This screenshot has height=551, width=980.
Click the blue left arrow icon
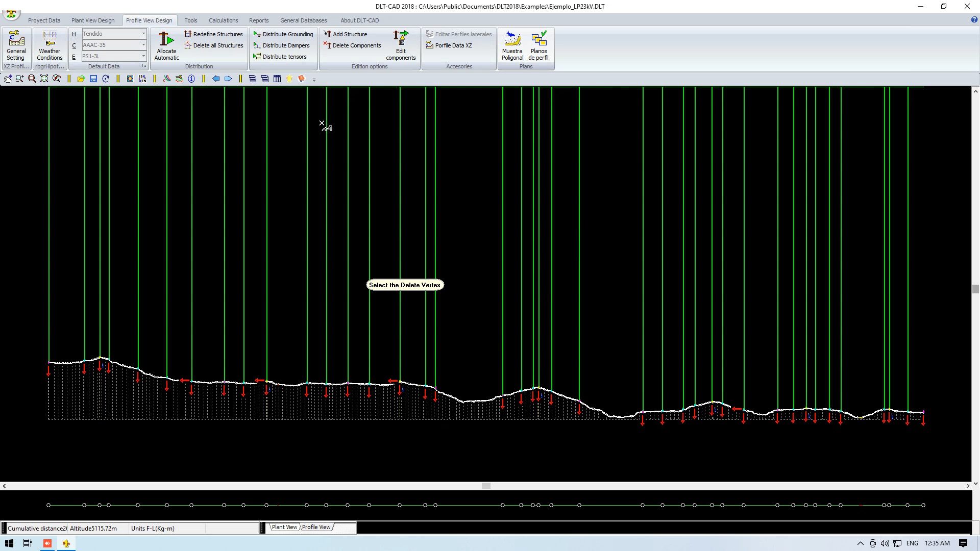pyautogui.click(x=216, y=79)
